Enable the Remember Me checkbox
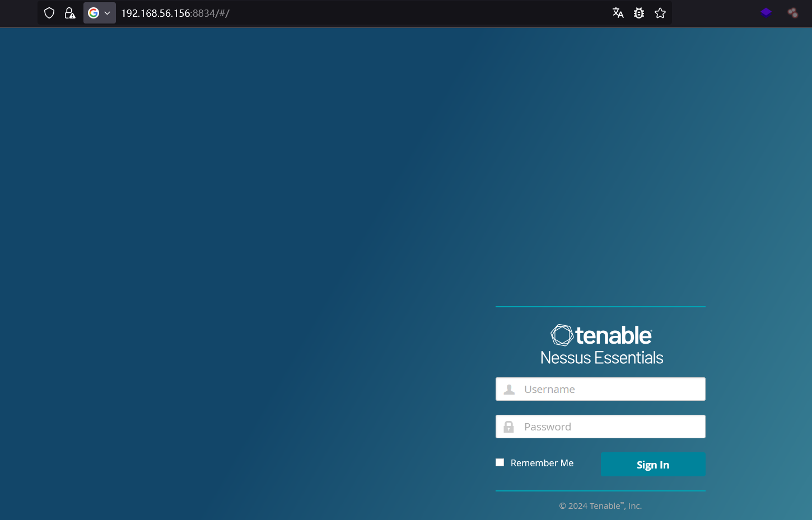 (x=500, y=462)
